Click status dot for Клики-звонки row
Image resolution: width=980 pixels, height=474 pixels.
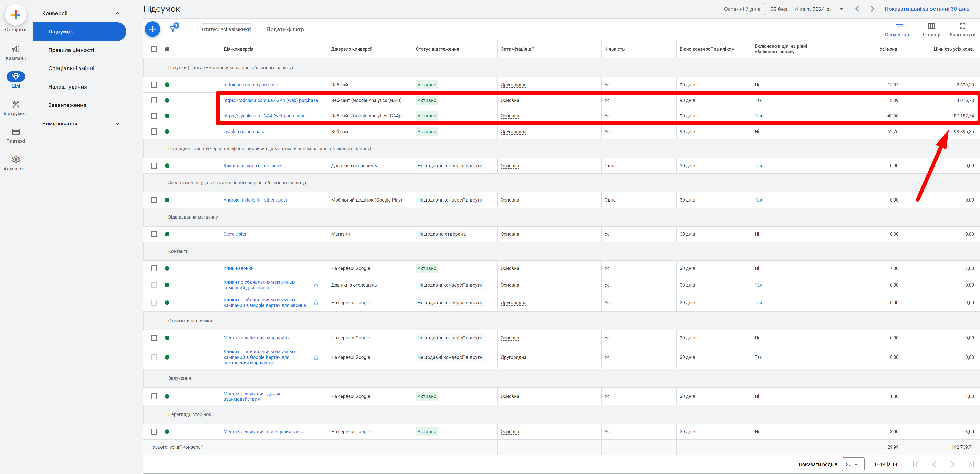pyautogui.click(x=167, y=268)
